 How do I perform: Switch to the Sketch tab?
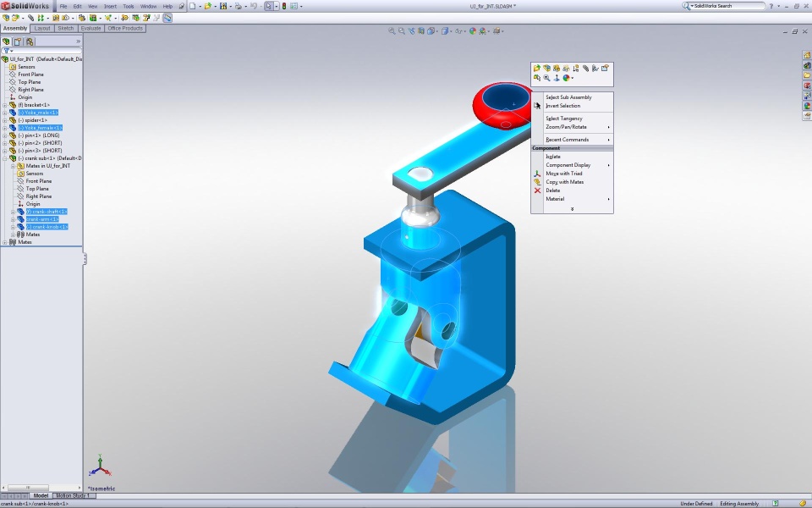point(65,29)
